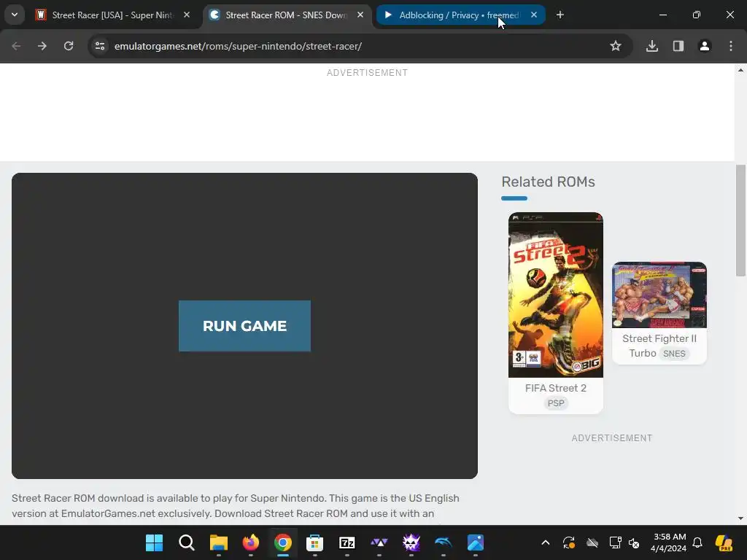
Task: Open network display tray icon
Action: click(615, 542)
